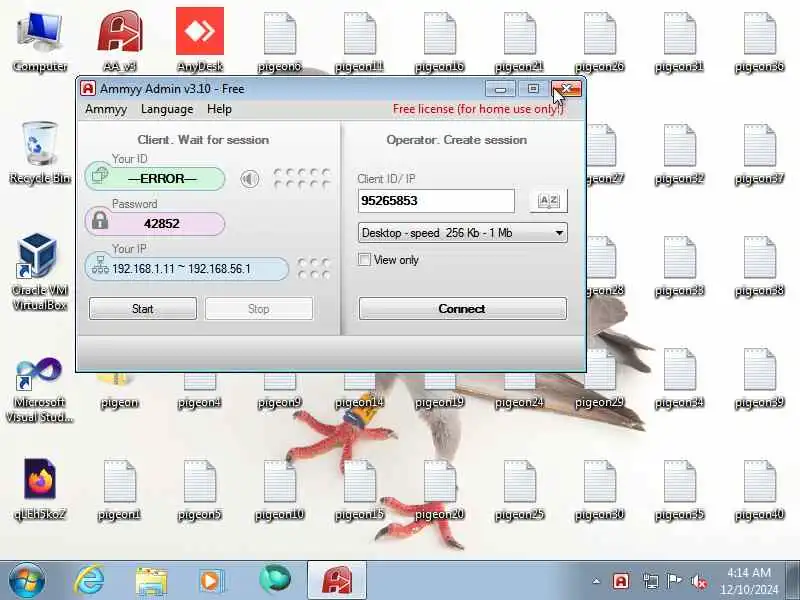
Task: Click the Start button
Action: coord(142,309)
